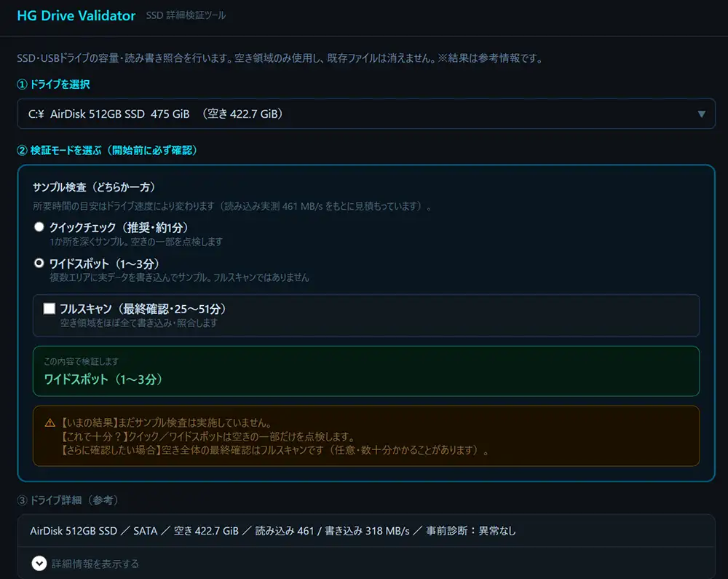
Task: Click 【これで十分?】 warning line
Action: (208, 436)
